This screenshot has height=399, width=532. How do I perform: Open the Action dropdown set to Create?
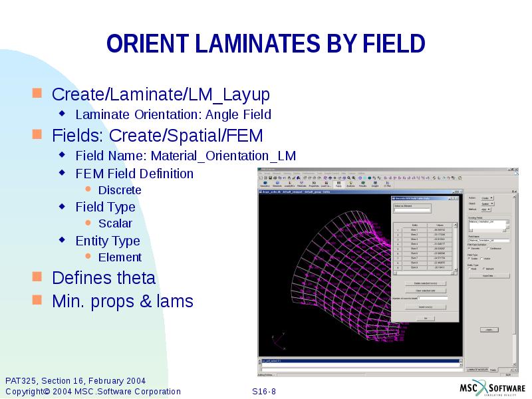click(x=487, y=198)
